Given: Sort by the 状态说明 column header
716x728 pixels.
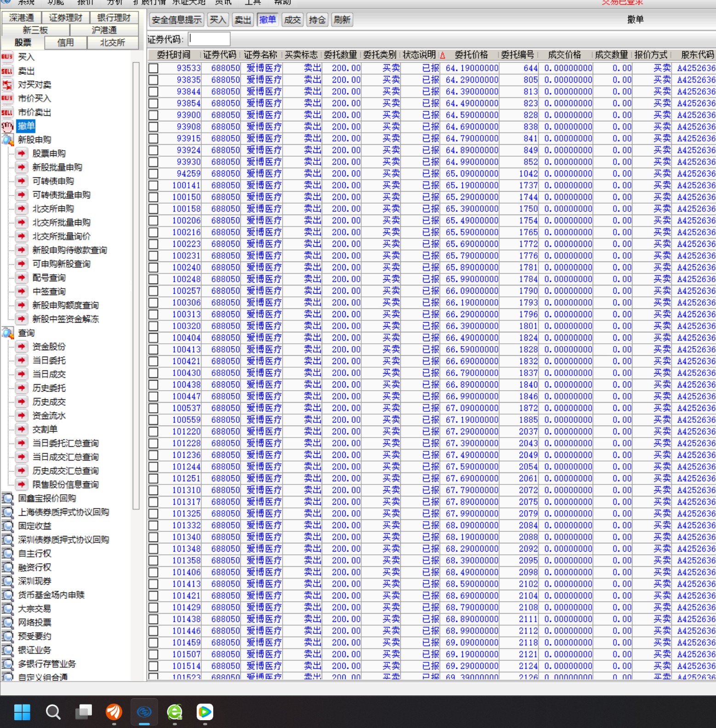Looking at the screenshot, I should [419, 55].
